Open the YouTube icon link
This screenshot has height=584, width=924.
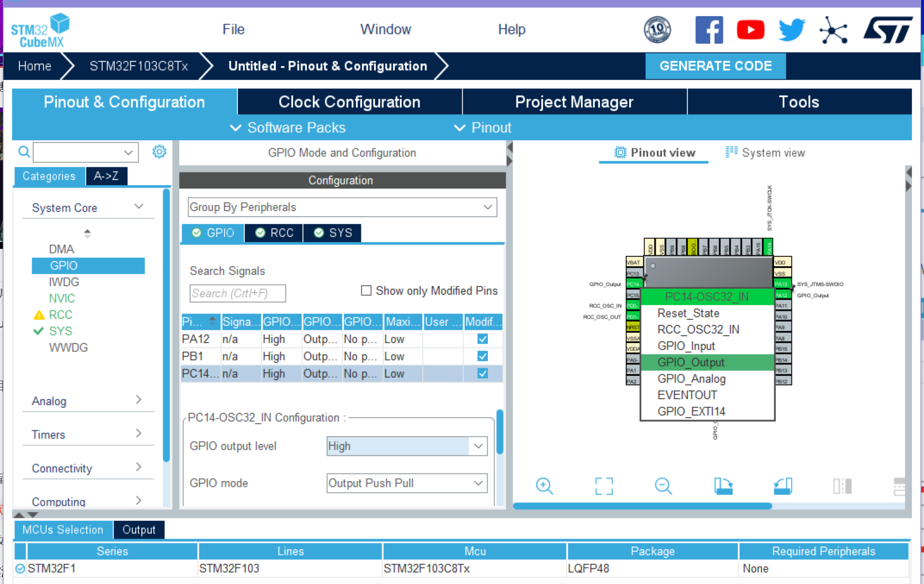[x=750, y=30]
